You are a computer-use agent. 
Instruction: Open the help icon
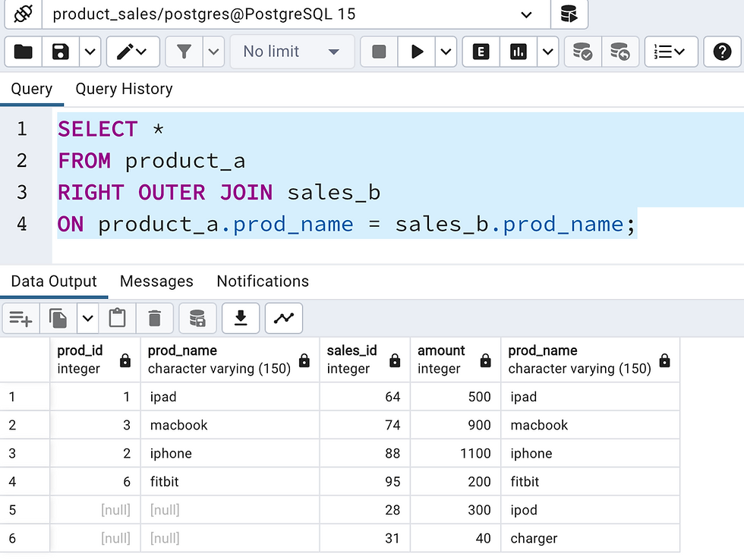click(x=722, y=51)
